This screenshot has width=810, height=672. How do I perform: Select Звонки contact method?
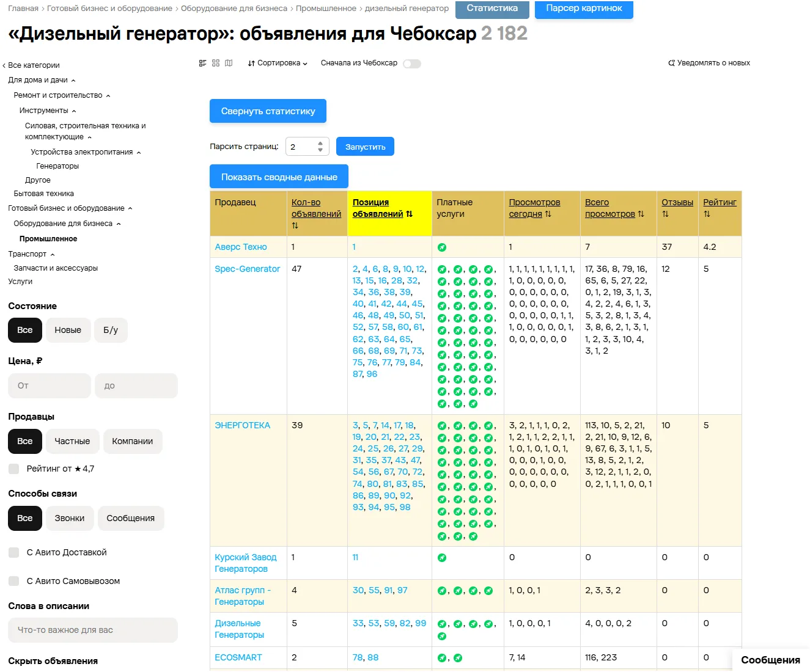click(x=70, y=518)
